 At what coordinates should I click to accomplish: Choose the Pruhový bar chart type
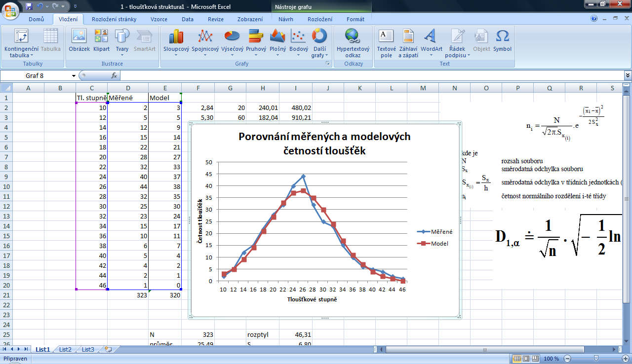(256, 43)
